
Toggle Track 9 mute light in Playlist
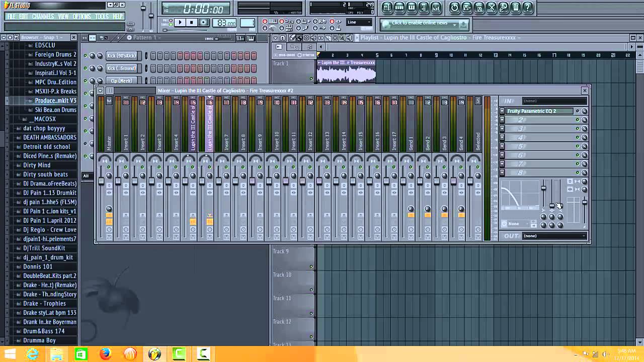pos(311,266)
